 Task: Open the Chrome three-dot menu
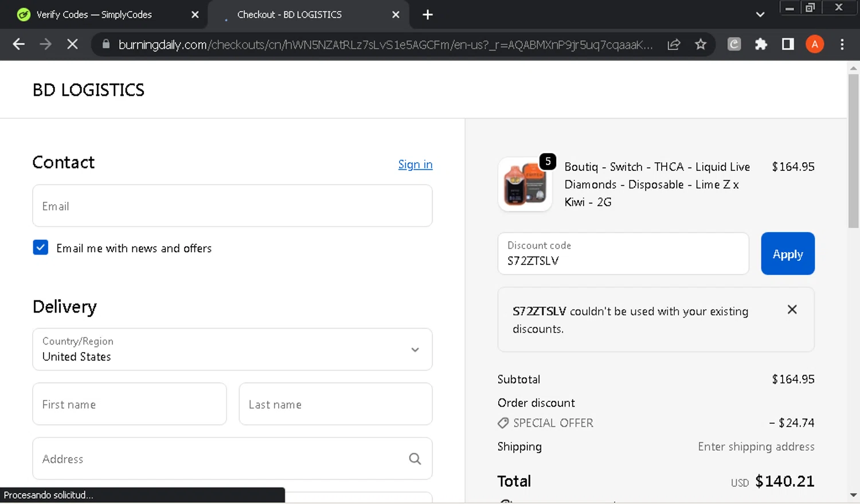coord(842,44)
